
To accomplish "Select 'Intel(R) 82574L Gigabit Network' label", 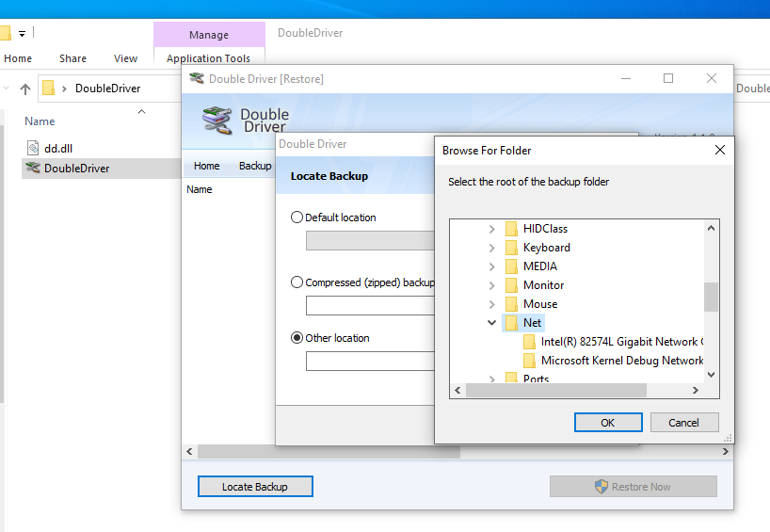I will pyautogui.click(x=622, y=342).
